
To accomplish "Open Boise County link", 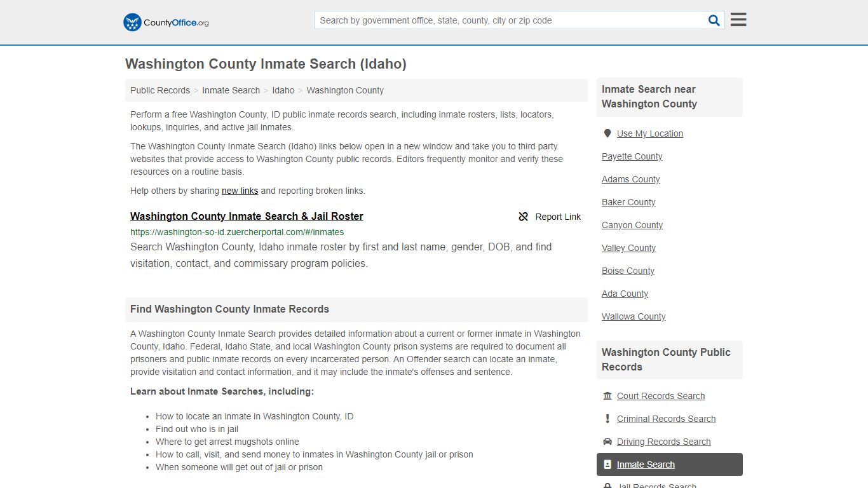I will 628,271.
